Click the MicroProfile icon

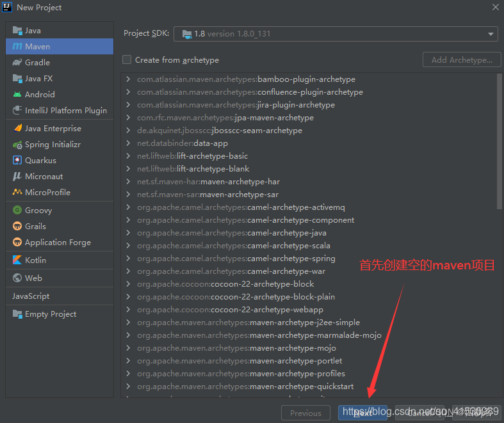pos(17,192)
